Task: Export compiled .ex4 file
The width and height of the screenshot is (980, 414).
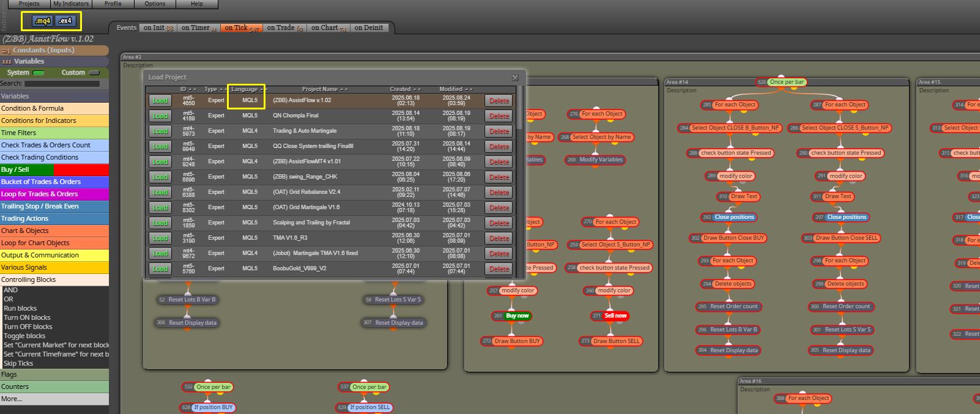Action: tap(65, 21)
